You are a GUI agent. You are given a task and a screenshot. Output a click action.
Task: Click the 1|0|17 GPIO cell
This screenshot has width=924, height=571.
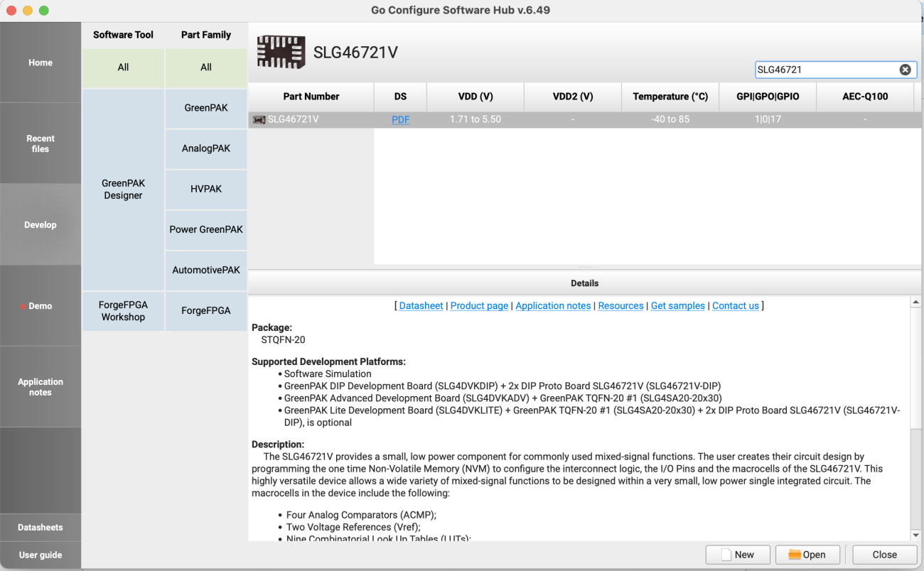[x=768, y=120]
